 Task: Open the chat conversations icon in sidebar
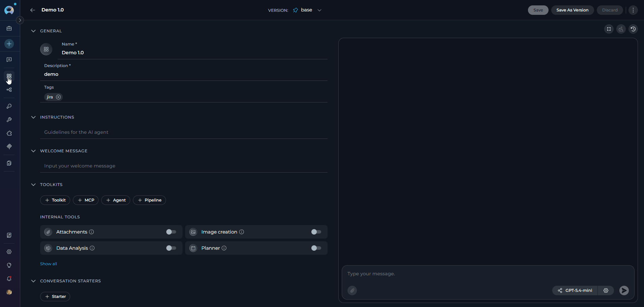point(9,60)
